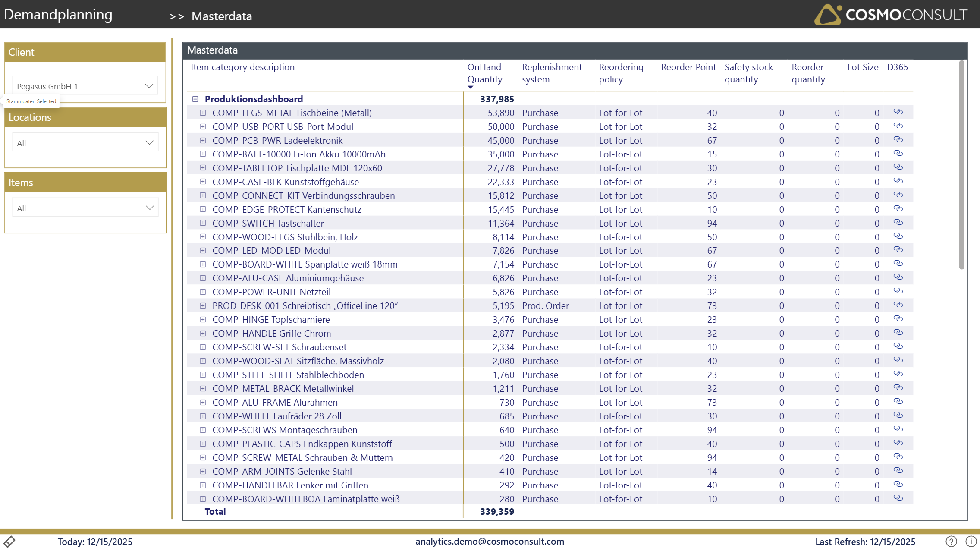This screenshot has height=551, width=980.
Task: Open the Items filter dropdown
Action: (x=85, y=208)
